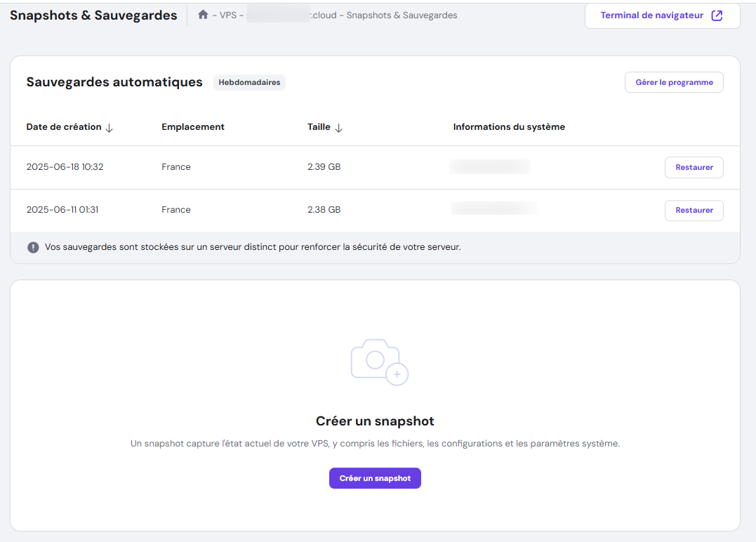Click the info icon in the backup storage notice
This screenshot has height=542, width=756.
coord(33,247)
